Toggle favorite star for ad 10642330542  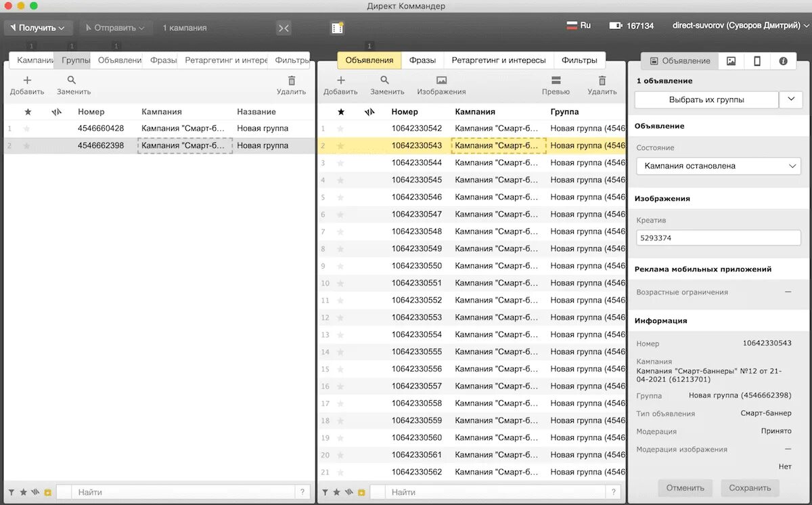click(x=340, y=129)
